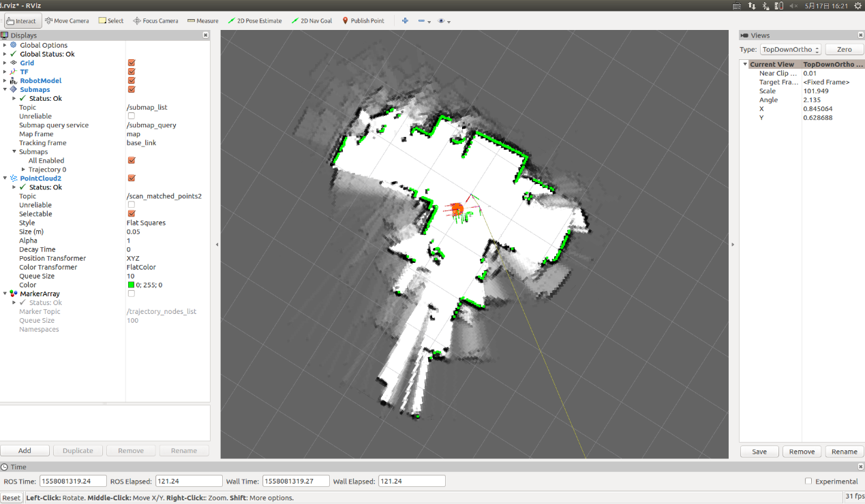This screenshot has height=504, width=865.
Task: Select the Interact tool
Action: [x=22, y=20]
